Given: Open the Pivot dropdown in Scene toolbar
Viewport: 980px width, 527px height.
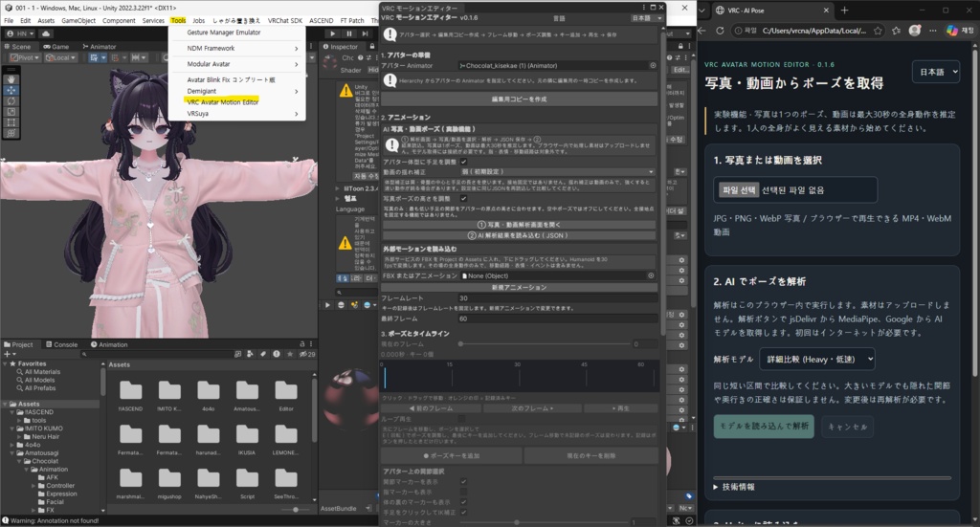Looking at the screenshot, I should pyautogui.click(x=25, y=57).
